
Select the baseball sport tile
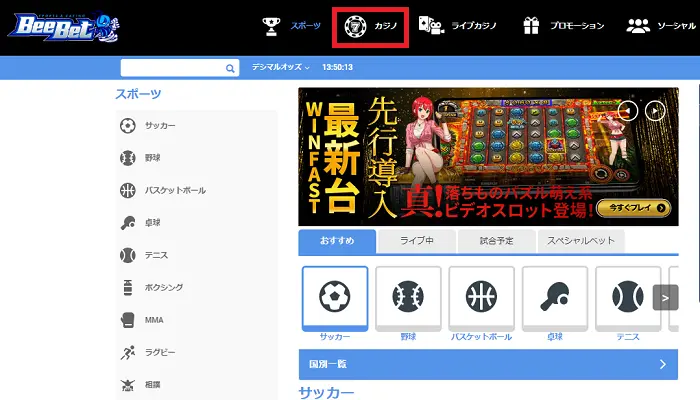pos(408,298)
